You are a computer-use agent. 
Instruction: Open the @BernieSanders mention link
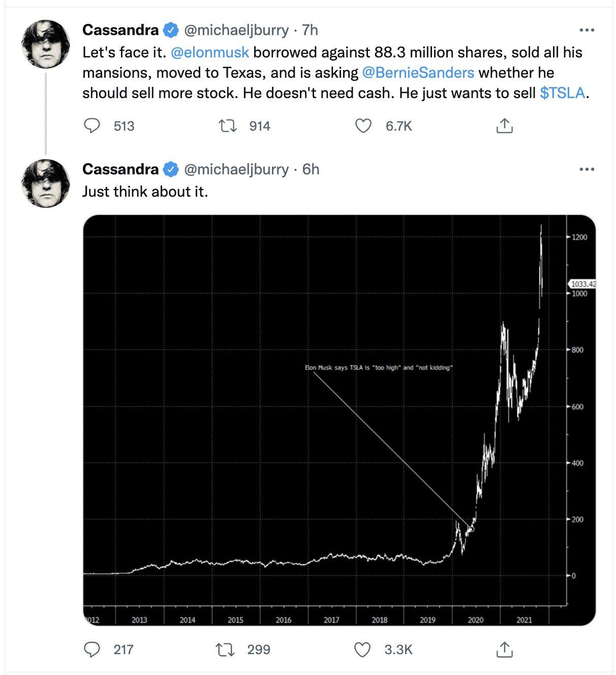418,73
